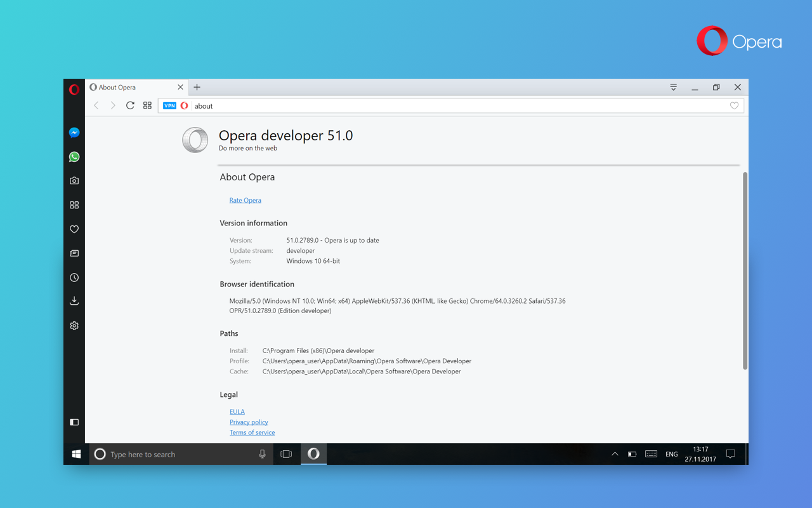Open a new tab with plus button
The image size is (812, 508).
197,87
